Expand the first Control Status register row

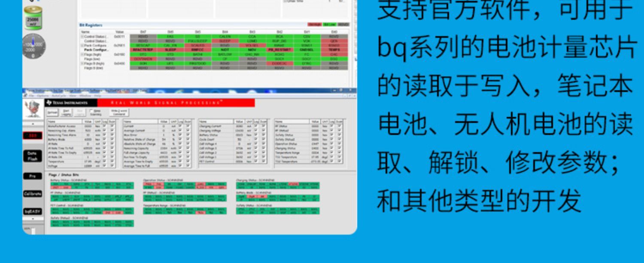(x=82, y=37)
